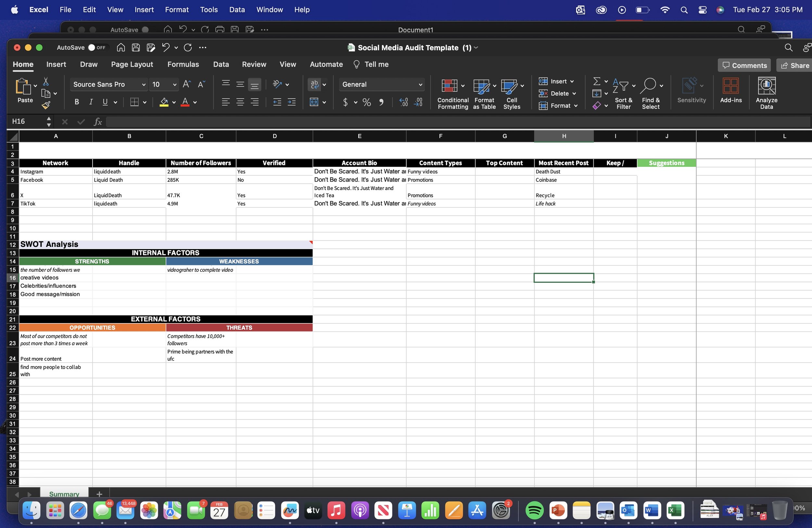Open Analyze Data pane
This screenshot has height=528, width=812.
766,93
